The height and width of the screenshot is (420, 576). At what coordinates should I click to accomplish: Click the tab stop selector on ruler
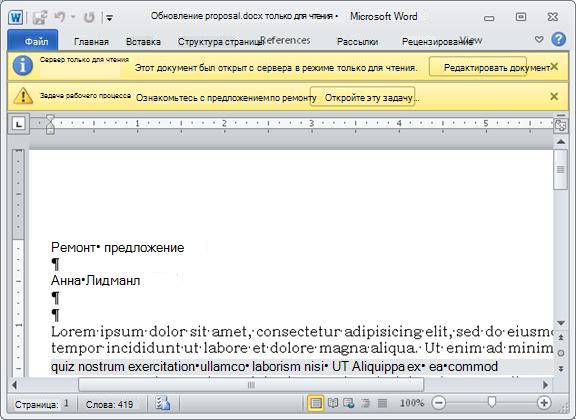point(19,124)
